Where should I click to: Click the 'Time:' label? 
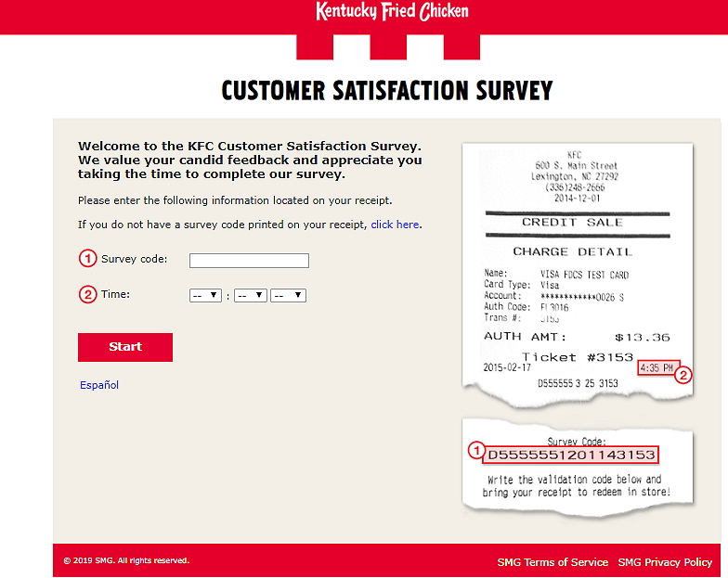(x=115, y=294)
